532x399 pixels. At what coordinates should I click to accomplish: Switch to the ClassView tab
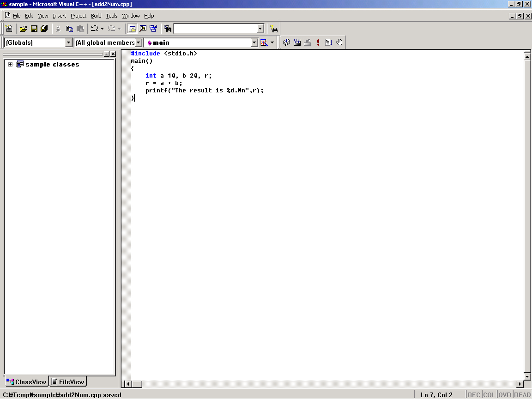coord(26,382)
